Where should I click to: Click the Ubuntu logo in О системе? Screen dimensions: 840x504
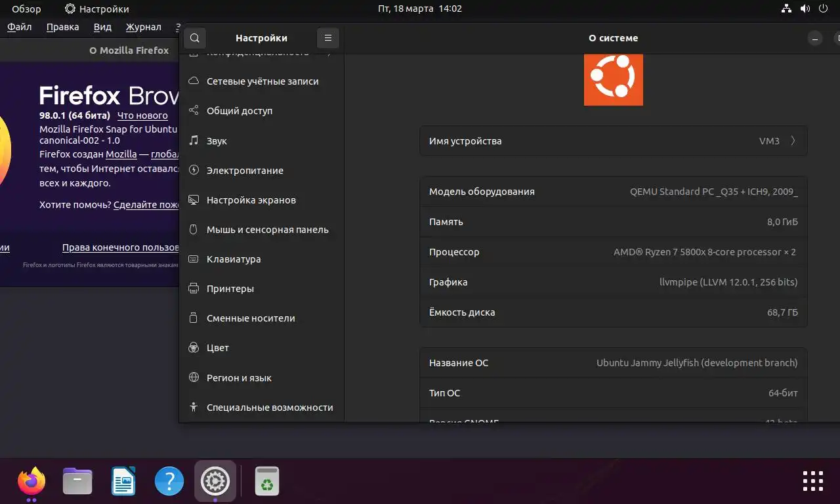[x=614, y=79]
